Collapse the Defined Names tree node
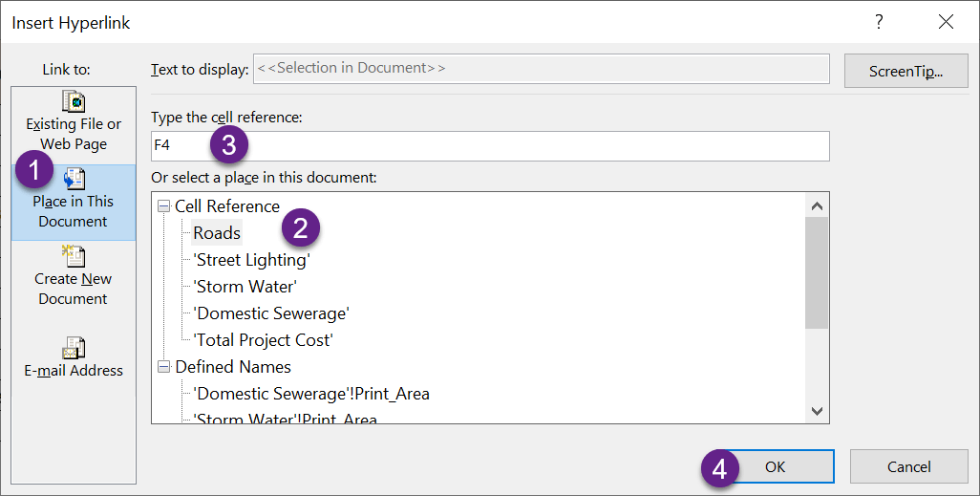The image size is (980, 496). click(161, 367)
